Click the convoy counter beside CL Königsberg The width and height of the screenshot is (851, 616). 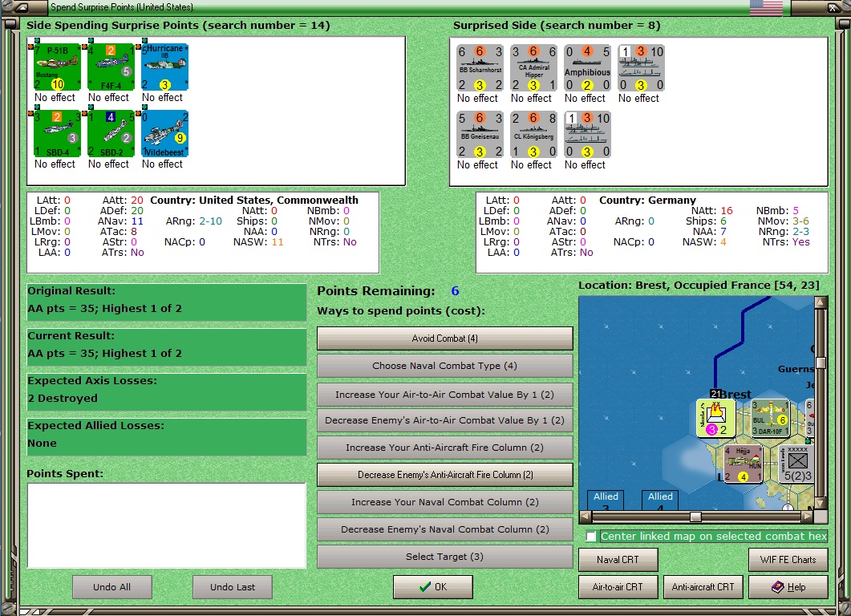point(587,135)
